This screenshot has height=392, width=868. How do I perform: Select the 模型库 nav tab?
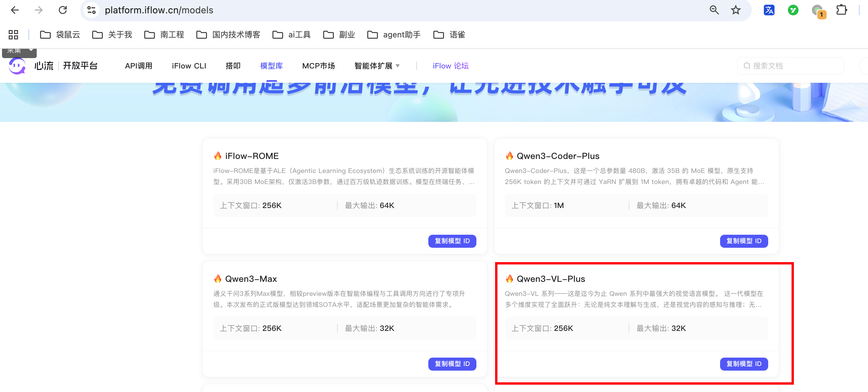[x=271, y=66]
